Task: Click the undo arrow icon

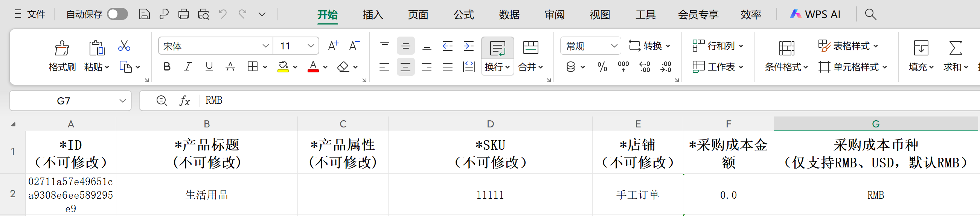Action: (223, 14)
